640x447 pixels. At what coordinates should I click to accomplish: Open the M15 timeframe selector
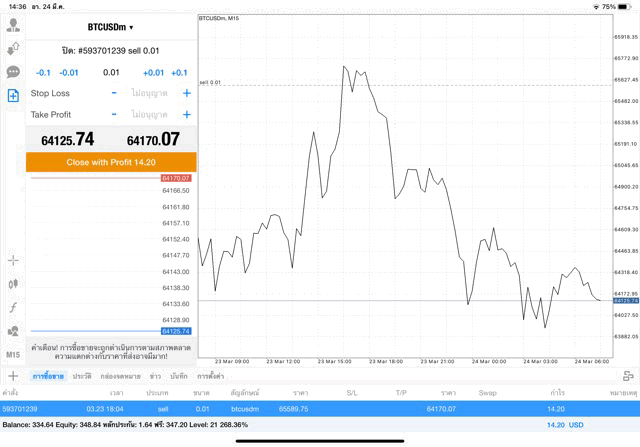pos(13,355)
